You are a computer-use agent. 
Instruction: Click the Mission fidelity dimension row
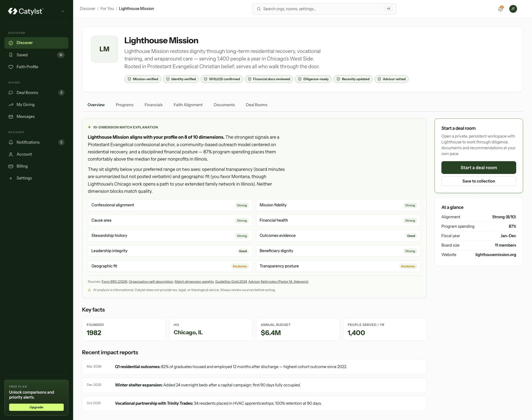pos(338,205)
